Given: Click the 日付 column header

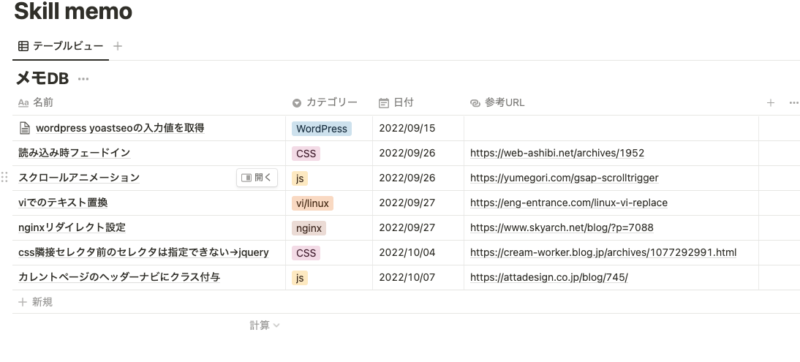Looking at the screenshot, I should [396, 103].
